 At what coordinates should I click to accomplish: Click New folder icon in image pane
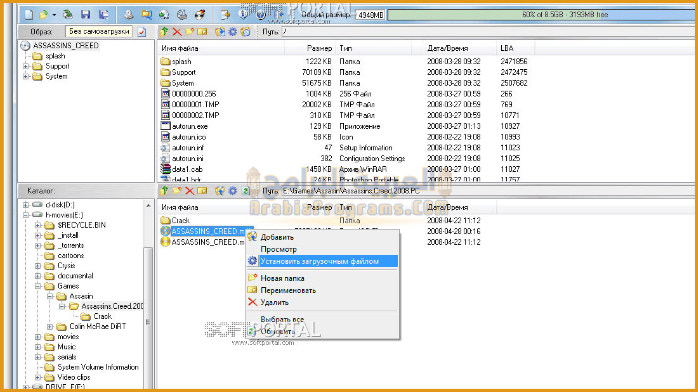point(190,32)
